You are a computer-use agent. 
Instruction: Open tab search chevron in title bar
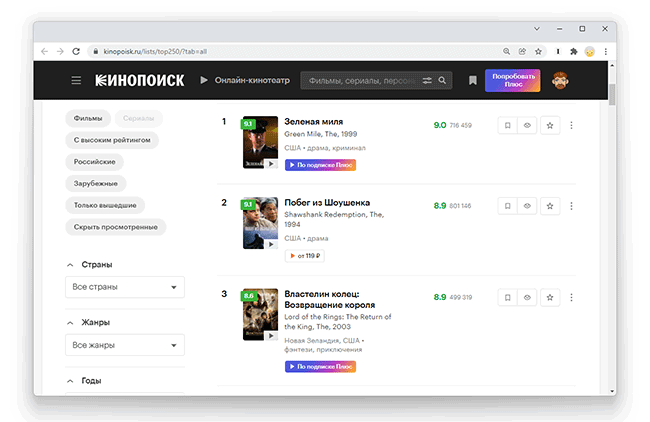click(x=537, y=29)
